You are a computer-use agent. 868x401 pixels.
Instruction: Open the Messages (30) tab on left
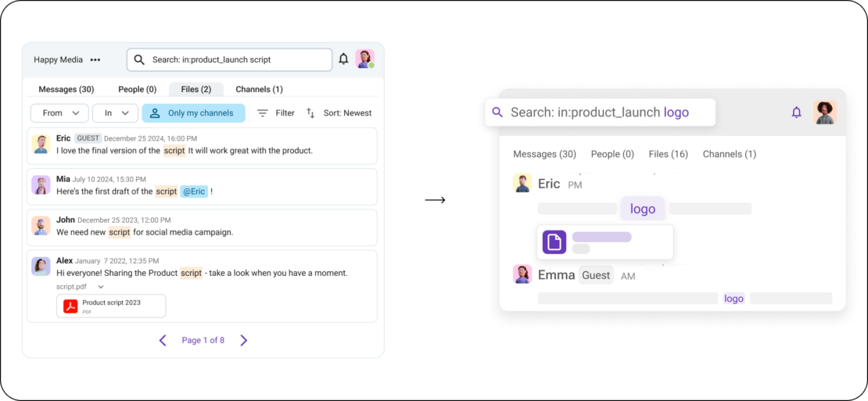click(x=66, y=90)
